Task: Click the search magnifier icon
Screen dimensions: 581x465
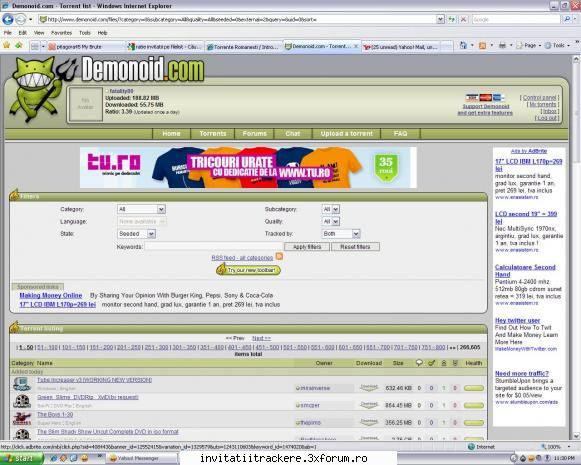Action: pyautogui.click(x=567, y=19)
